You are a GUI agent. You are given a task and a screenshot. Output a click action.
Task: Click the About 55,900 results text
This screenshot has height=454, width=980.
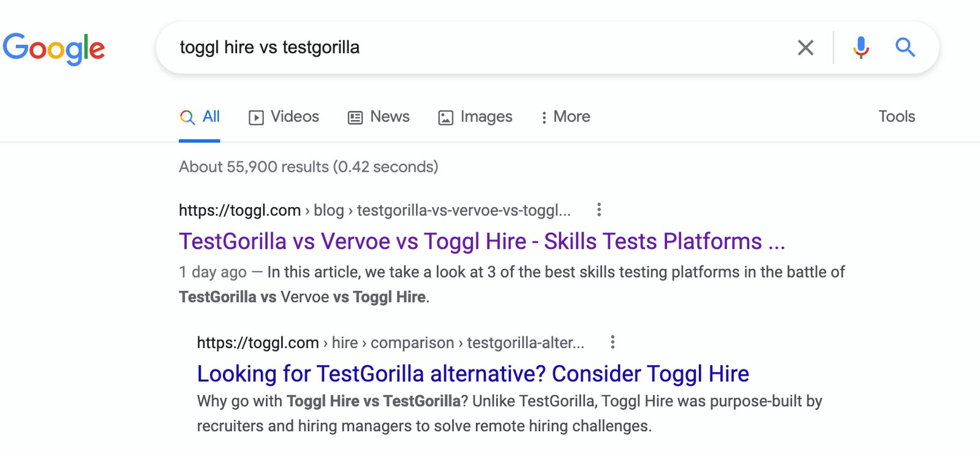click(309, 167)
